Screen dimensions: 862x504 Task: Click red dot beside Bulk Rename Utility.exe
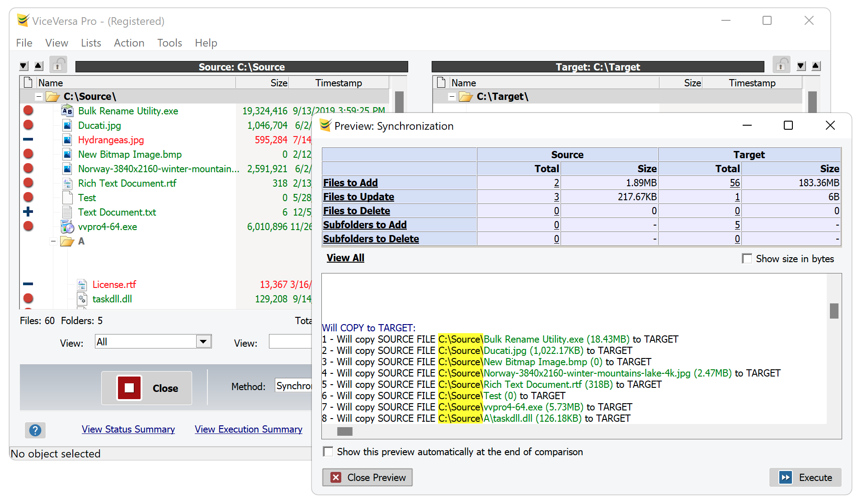tap(28, 110)
